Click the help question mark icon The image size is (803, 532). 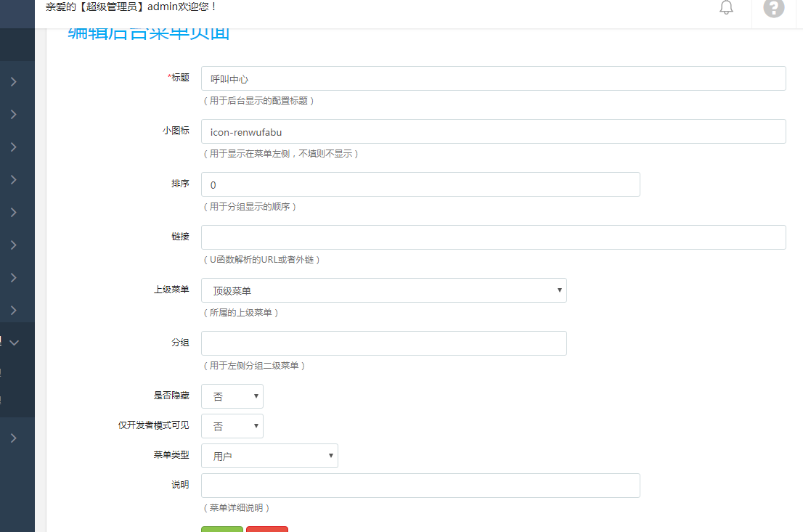coord(774,8)
